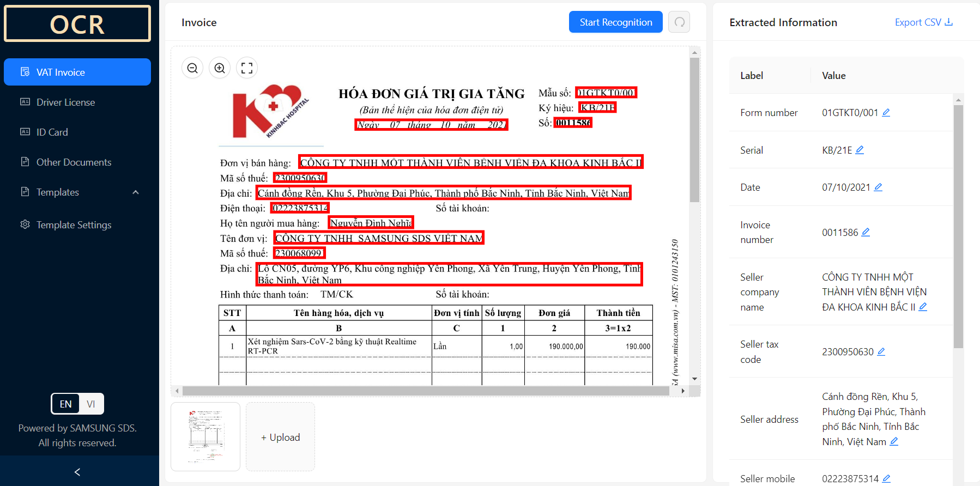Click the extracted information panel scrollbar

point(958,226)
